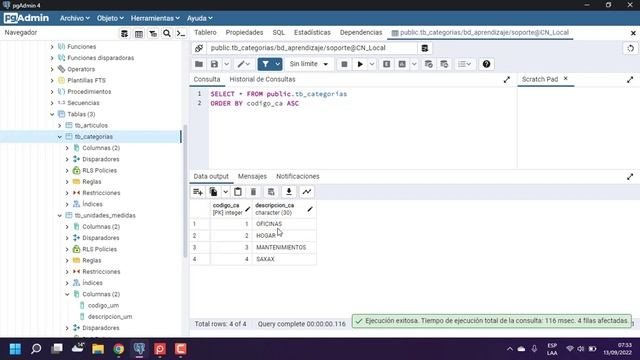Click the connection path field

tap(312, 48)
